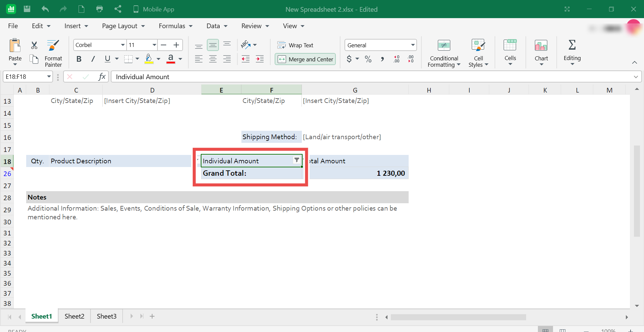Click the Redo arrow icon
The image size is (644, 332).
point(63,9)
